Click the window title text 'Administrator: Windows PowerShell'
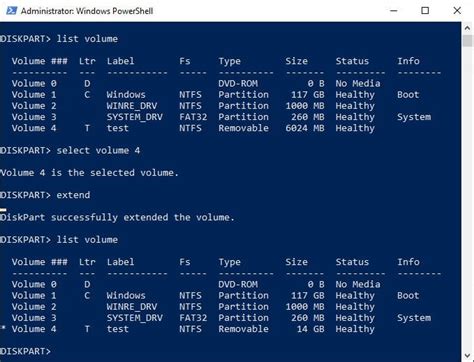 (x=87, y=11)
